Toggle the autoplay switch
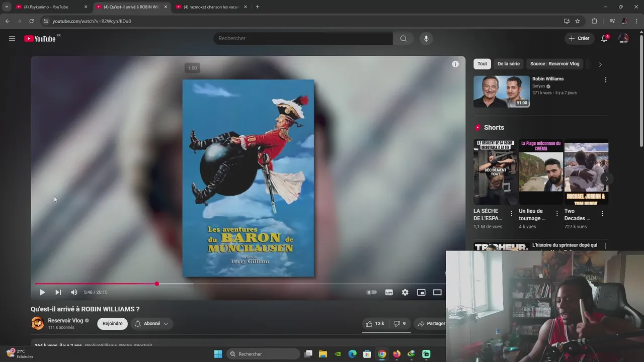The height and width of the screenshot is (362, 644). click(x=371, y=292)
